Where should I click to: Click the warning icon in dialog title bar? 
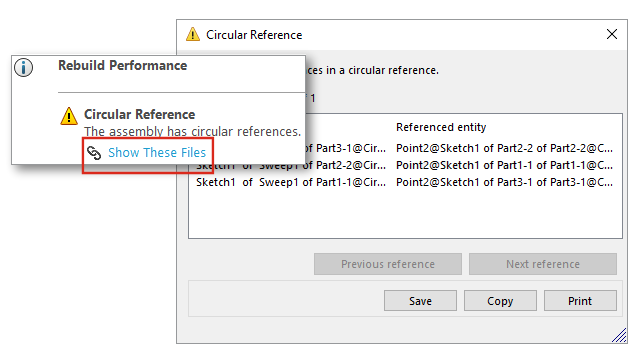193,34
